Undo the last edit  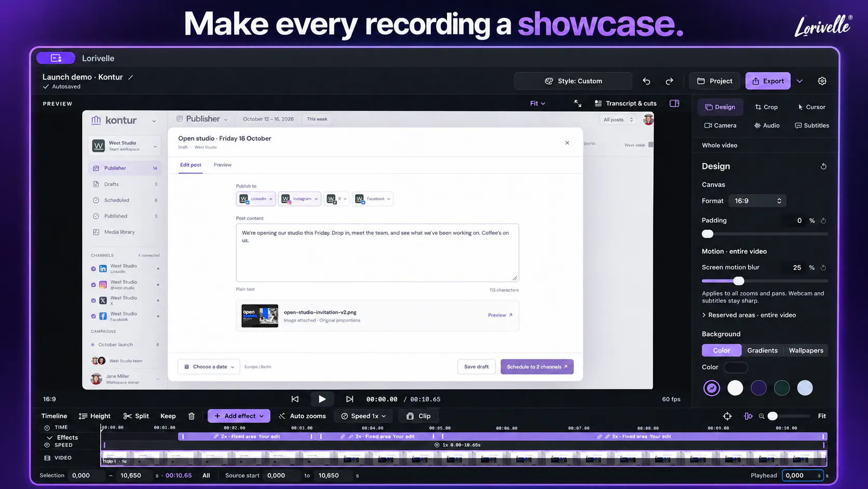coord(646,81)
